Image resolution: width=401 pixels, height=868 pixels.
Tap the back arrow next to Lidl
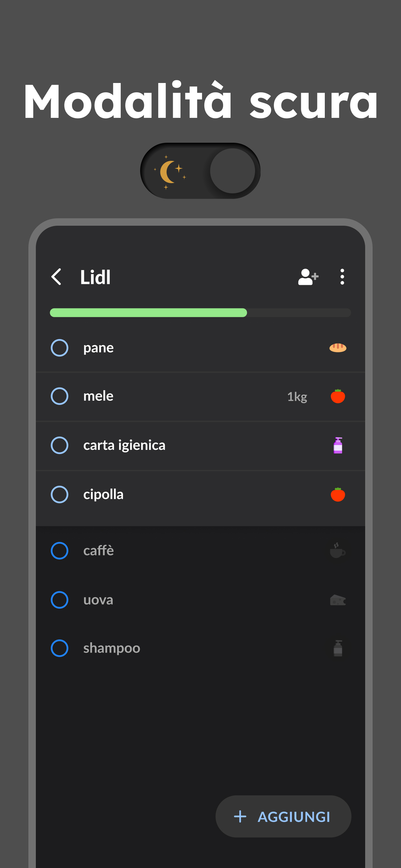tap(57, 277)
